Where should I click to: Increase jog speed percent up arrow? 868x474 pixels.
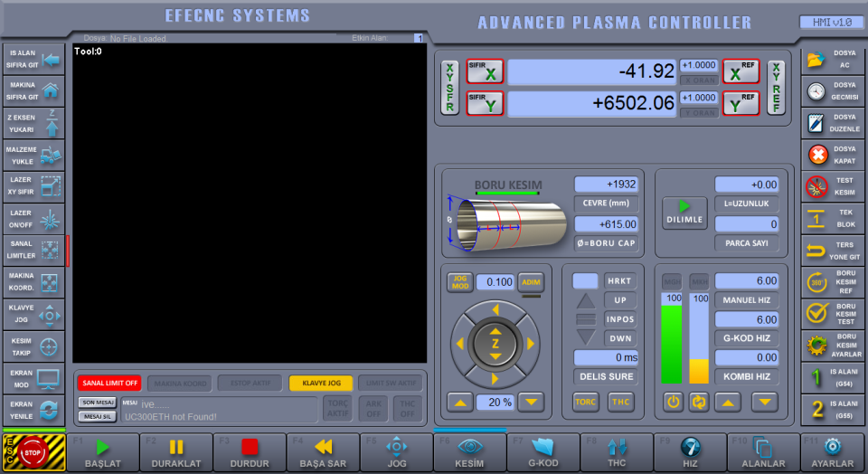(460, 403)
